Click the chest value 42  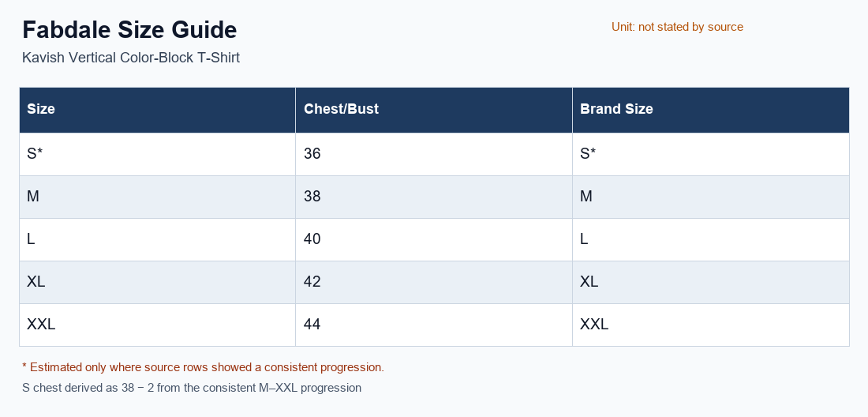(x=434, y=282)
